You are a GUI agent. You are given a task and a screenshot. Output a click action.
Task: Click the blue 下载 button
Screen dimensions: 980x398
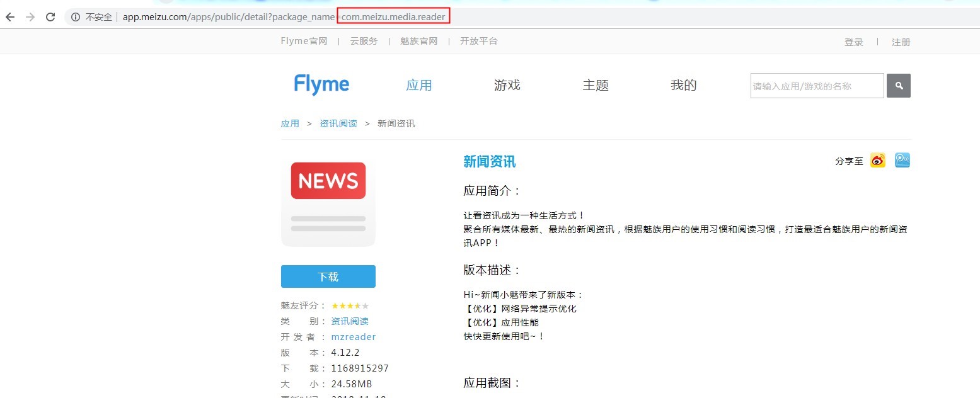point(328,276)
